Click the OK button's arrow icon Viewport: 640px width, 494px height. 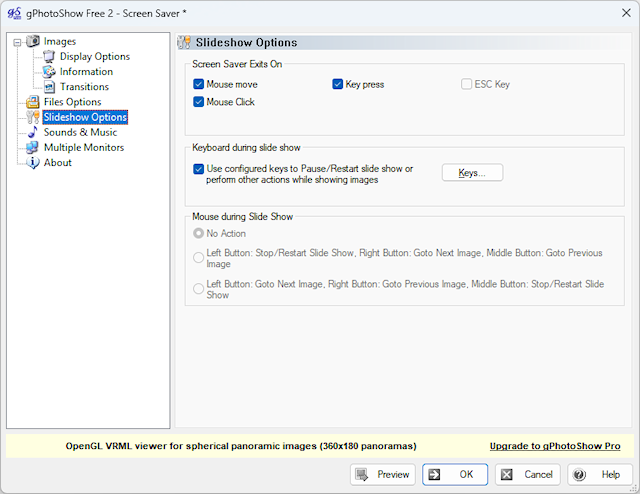click(434, 474)
